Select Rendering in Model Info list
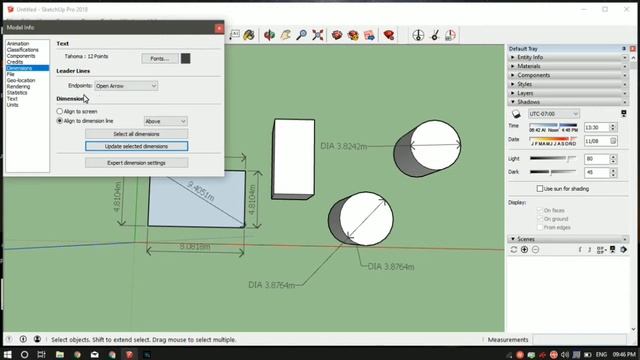640x360 pixels. (18, 87)
